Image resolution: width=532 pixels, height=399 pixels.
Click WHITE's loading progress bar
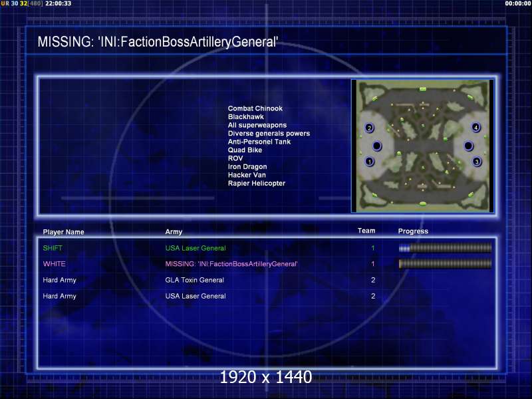click(x=445, y=263)
